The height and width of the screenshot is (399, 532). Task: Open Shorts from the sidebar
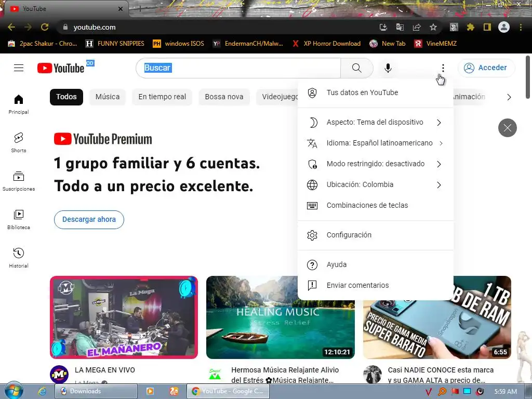click(19, 142)
